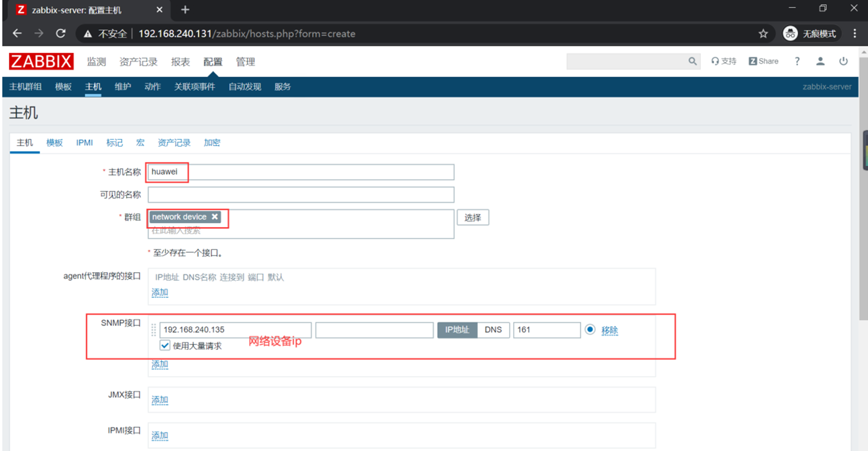
Task: Go back with the browser arrow
Action: 17,34
